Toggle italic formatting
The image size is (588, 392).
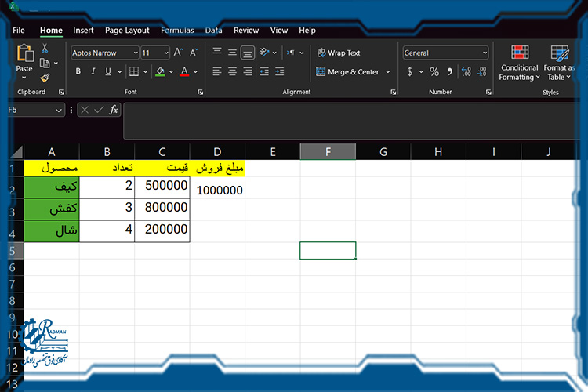click(x=93, y=71)
